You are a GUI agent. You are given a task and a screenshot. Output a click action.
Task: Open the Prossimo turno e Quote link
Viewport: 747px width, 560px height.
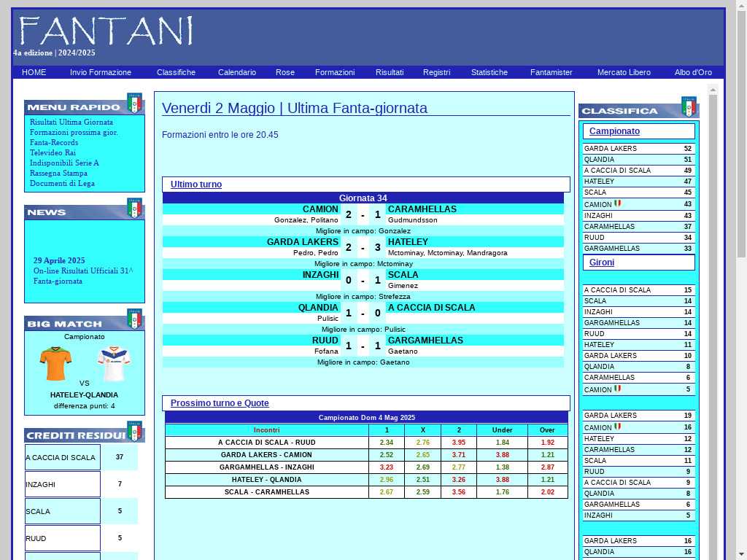click(220, 402)
